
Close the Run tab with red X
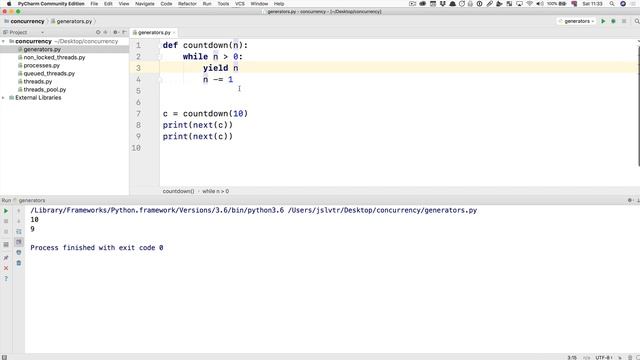(6, 268)
